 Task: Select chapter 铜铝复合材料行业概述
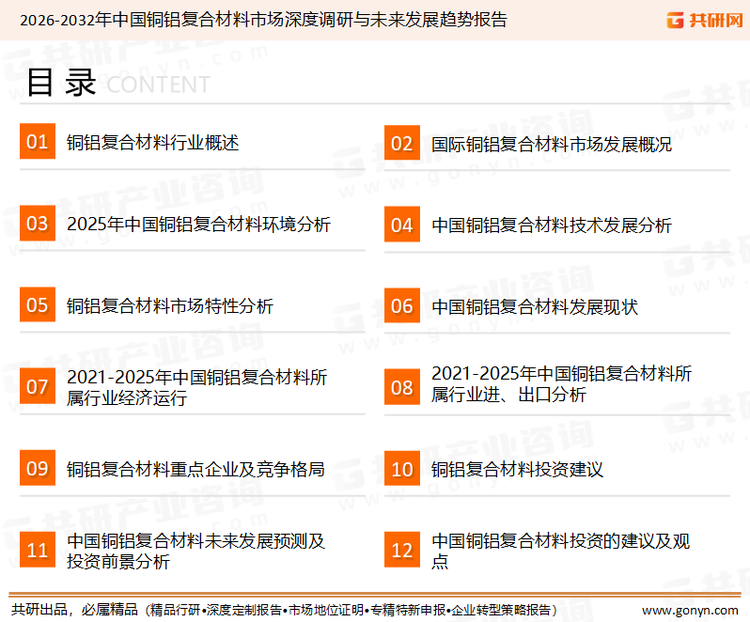point(153,143)
